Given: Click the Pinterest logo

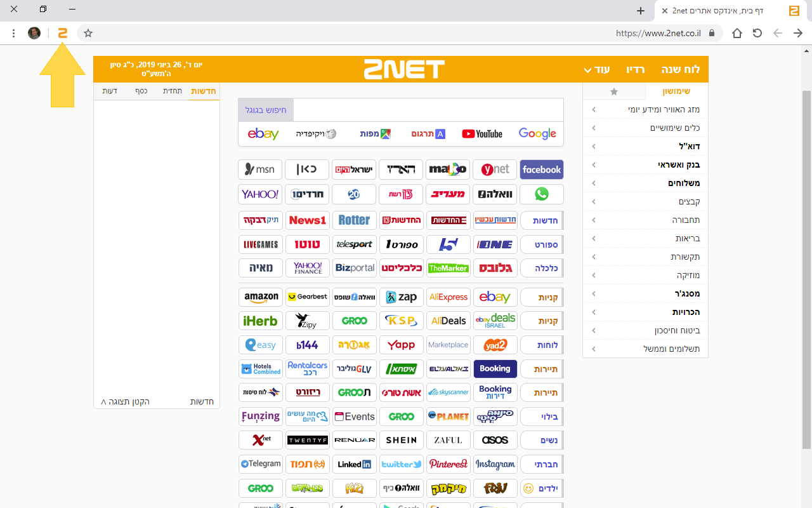Looking at the screenshot, I should pos(448,464).
